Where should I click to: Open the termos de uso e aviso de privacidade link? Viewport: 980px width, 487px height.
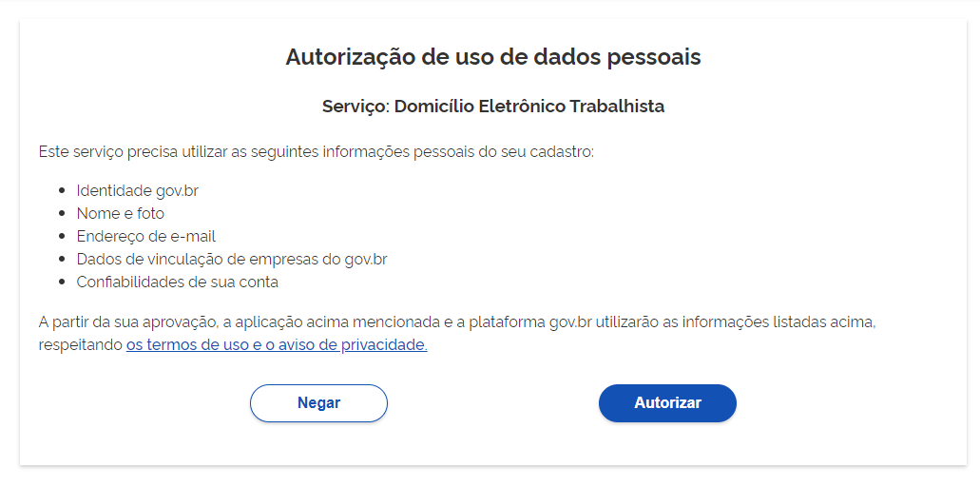point(277,345)
